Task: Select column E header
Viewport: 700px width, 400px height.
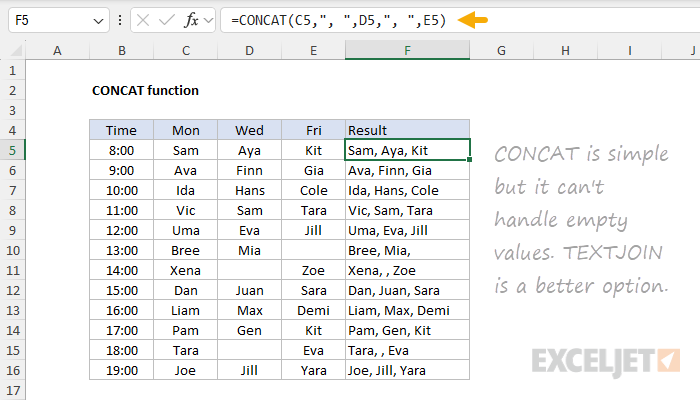Action: (x=313, y=50)
